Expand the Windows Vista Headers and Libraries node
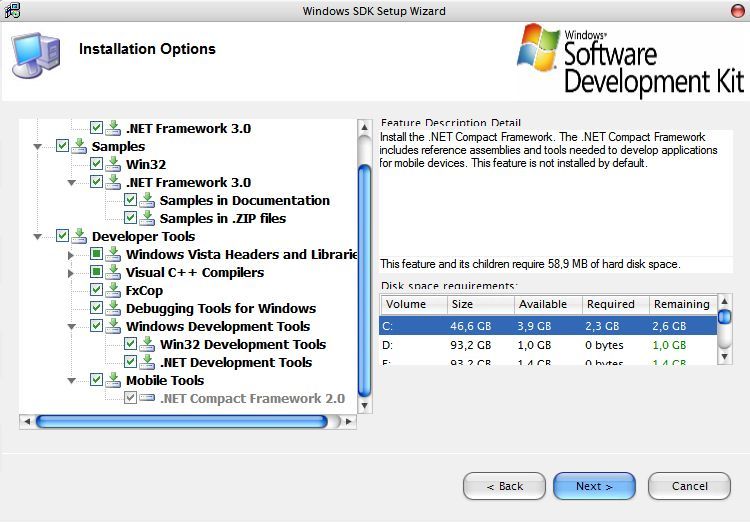750x522 pixels. (72, 255)
